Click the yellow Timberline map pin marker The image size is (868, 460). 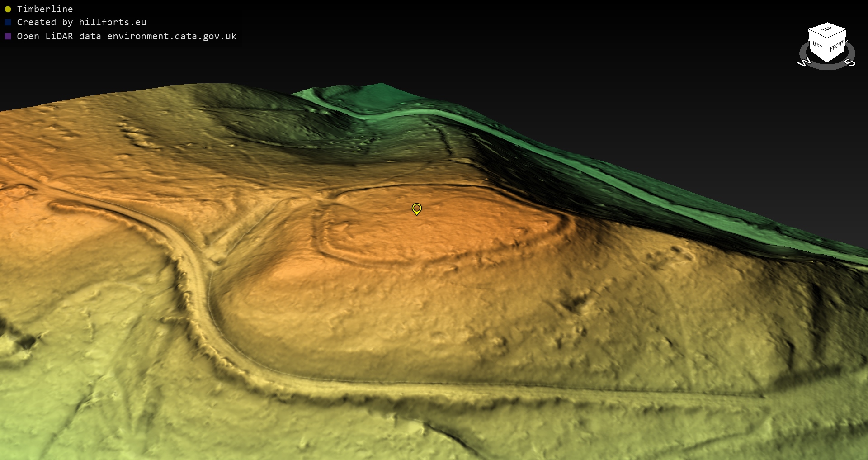[416, 209]
